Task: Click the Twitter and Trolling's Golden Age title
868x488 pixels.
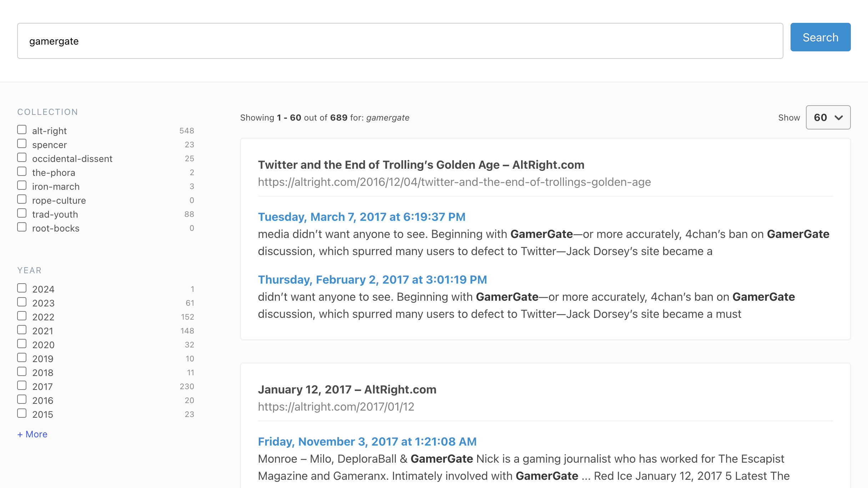Action: pyautogui.click(x=421, y=165)
